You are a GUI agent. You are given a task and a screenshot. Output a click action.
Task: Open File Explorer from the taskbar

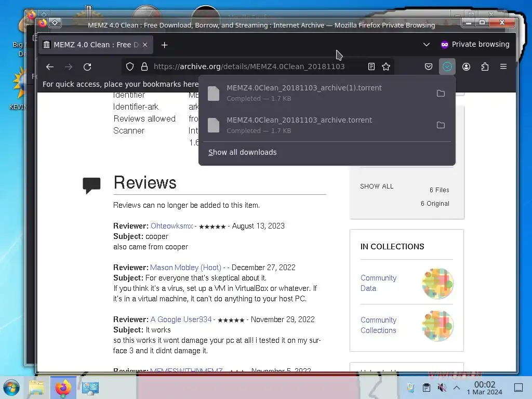coord(36,388)
